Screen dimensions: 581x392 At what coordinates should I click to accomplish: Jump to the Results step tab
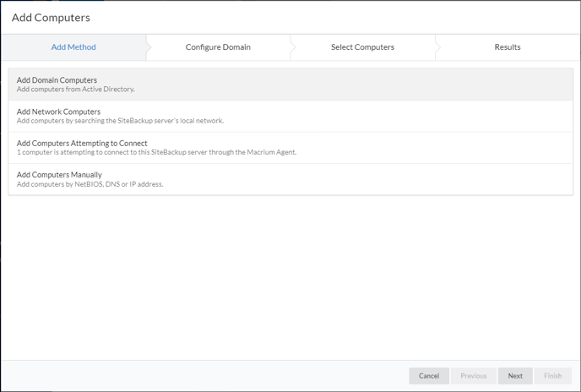tap(508, 47)
